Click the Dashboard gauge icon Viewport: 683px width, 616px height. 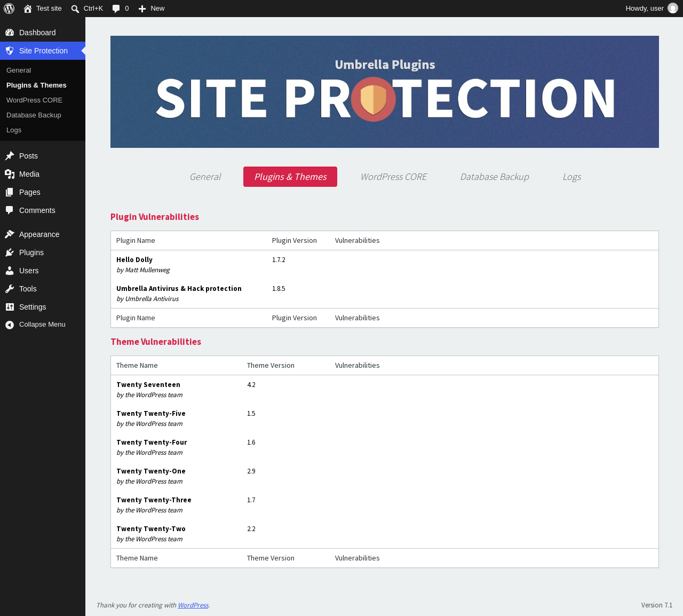(10, 33)
